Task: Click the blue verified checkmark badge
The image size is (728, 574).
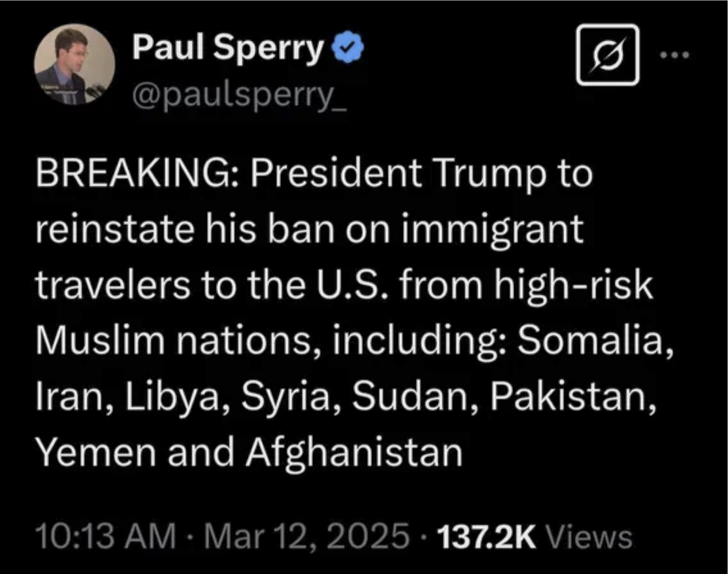Action: 348,48
